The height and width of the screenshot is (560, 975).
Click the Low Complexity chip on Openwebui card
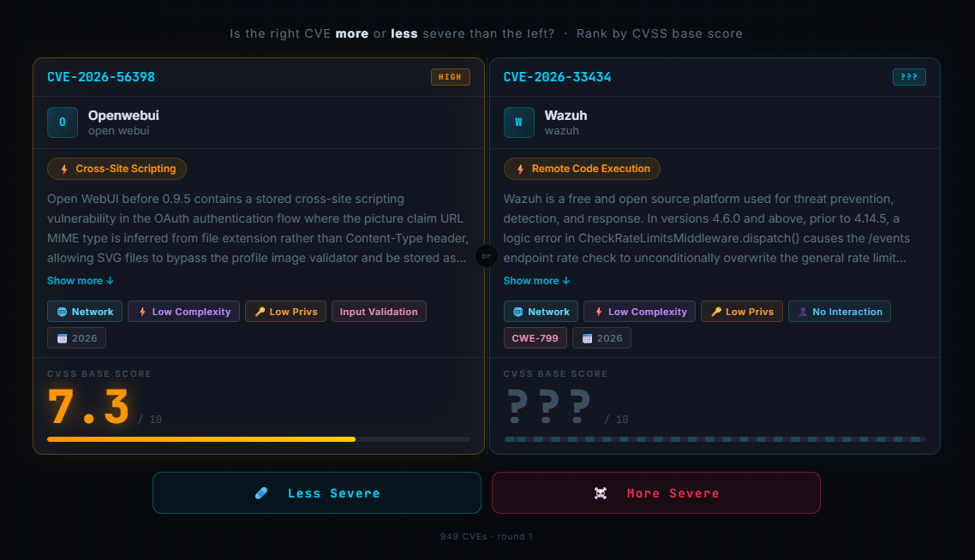(183, 312)
